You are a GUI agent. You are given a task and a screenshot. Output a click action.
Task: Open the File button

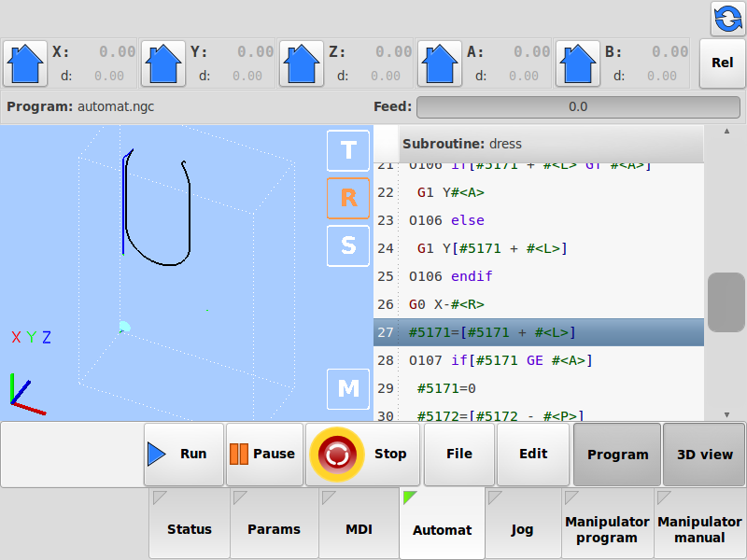tap(459, 455)
